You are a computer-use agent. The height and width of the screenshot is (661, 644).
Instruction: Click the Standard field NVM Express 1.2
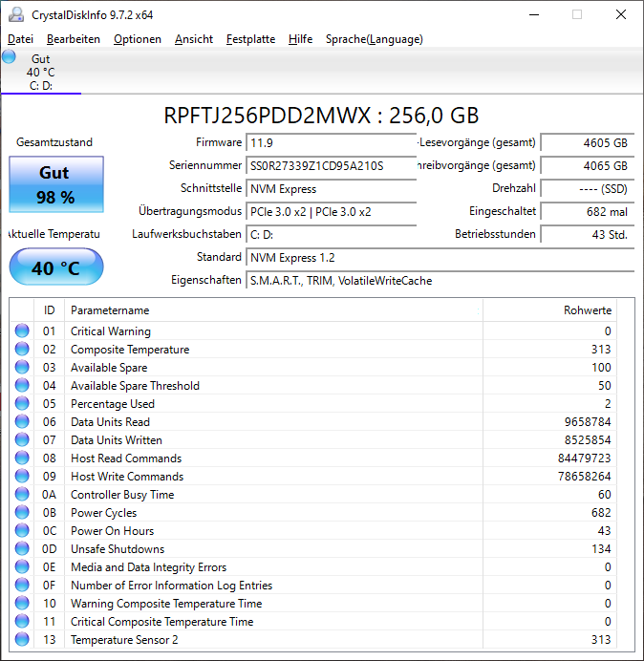coord(440,258)
